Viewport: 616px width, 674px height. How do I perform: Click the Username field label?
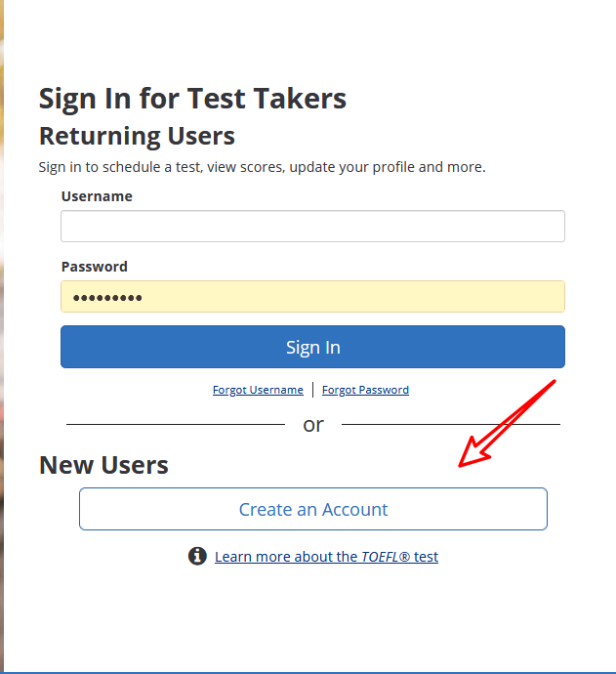click(x=97, y=196)
